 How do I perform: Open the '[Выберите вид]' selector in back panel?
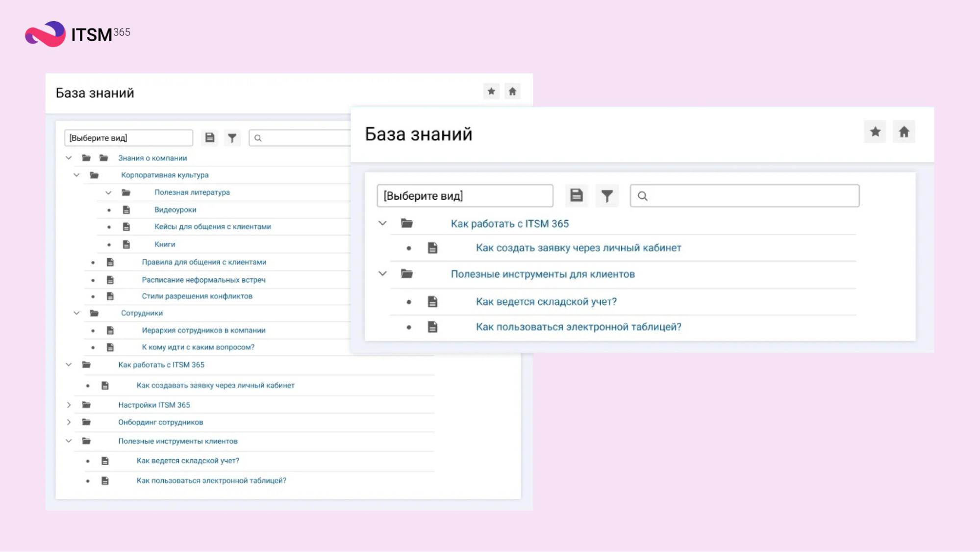click(x=128, y=138)
